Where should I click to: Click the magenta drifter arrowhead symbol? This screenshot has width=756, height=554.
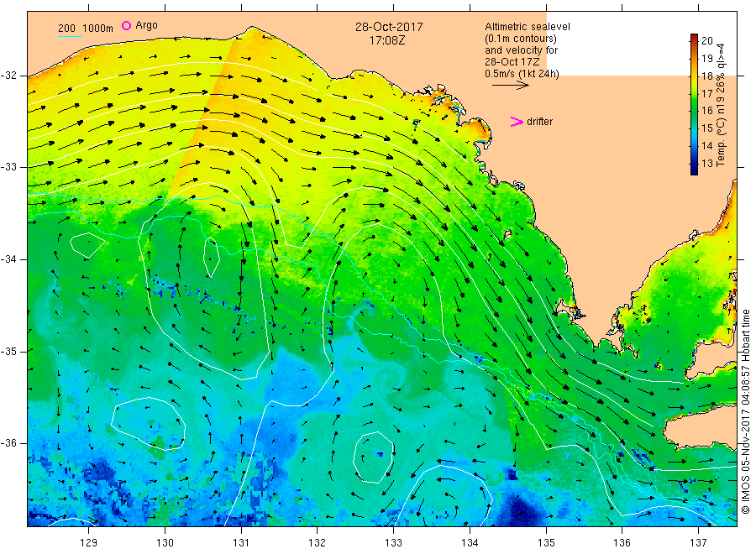(517, 122)
